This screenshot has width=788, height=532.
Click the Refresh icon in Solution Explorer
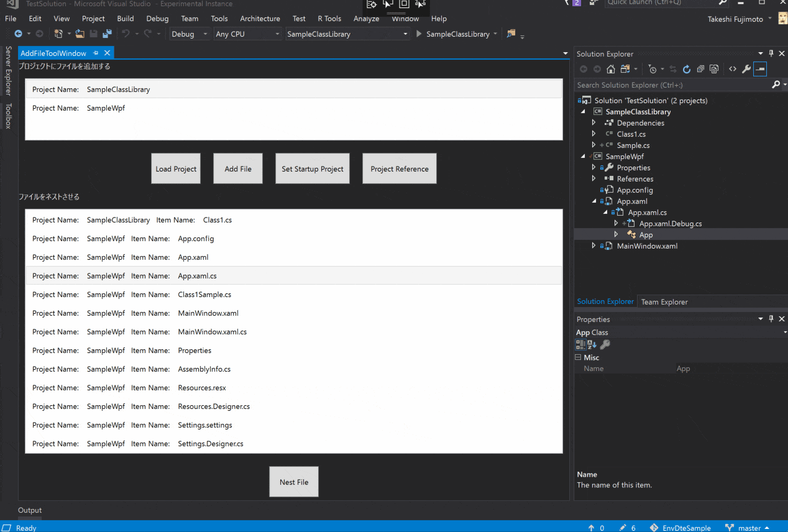(x=687, y=69)
